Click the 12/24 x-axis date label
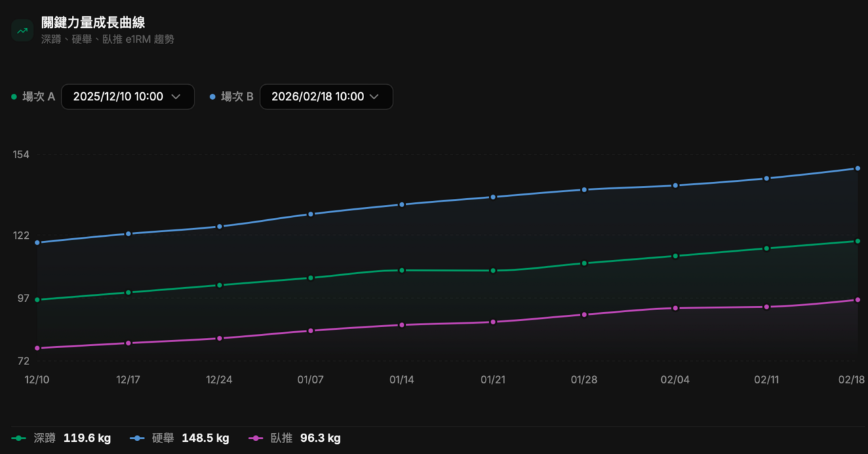The height and width of the screenshot is (454, 868). [219, 380]
